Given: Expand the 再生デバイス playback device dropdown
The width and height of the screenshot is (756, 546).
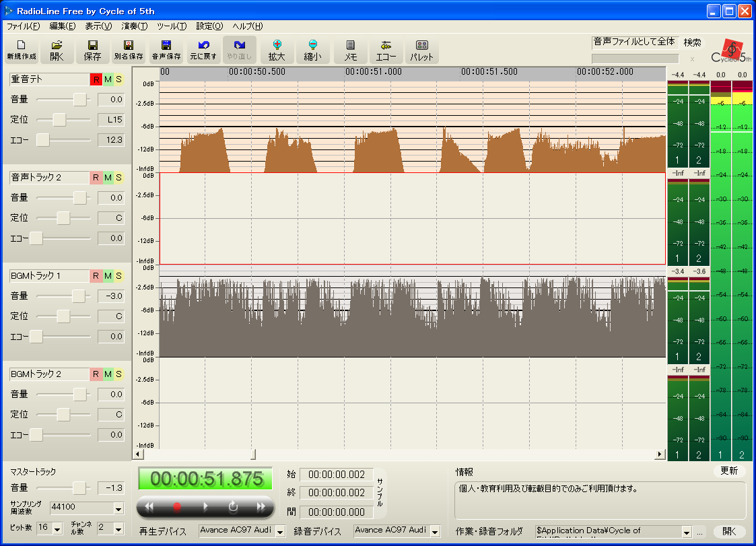Looking at the screenshot, I should (280, 532).
